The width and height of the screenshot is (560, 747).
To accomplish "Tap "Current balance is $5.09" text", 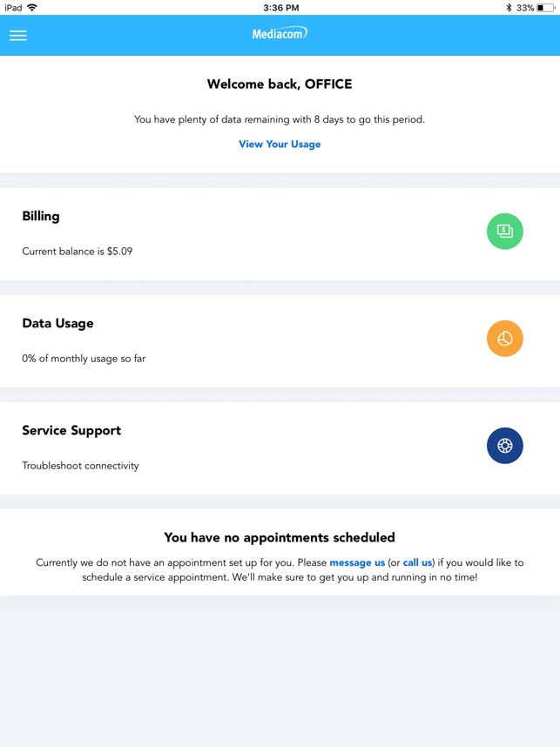I will [x=78, y=252].
